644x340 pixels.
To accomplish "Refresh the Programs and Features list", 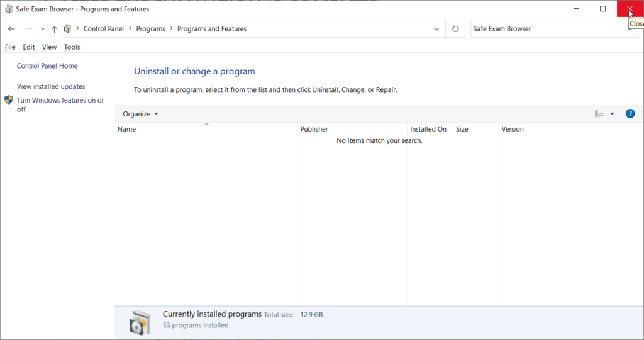I will click(x=455, y=29).
